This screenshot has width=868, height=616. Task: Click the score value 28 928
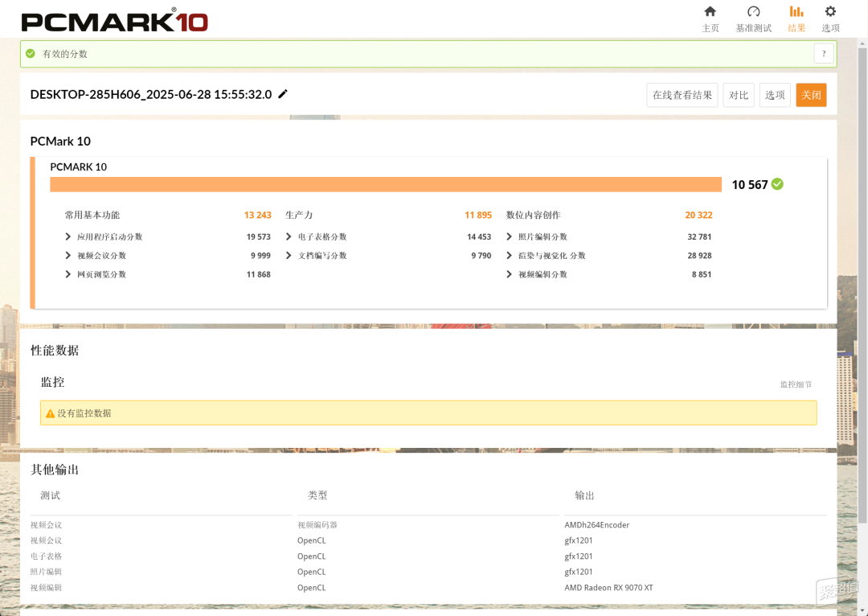pyautogui.click(x=699, y=256)
